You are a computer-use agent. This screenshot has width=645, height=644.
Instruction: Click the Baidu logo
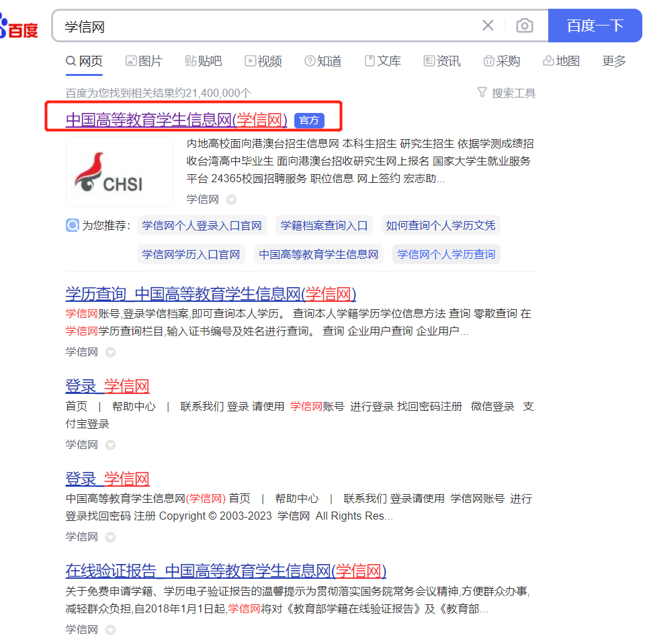coord(19,27)
